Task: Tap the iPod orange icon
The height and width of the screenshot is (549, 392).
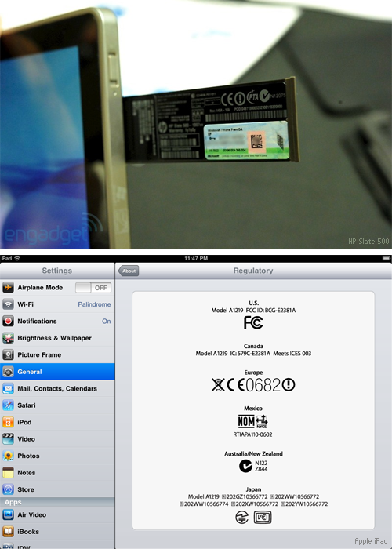Action: (x=8, y=422)
